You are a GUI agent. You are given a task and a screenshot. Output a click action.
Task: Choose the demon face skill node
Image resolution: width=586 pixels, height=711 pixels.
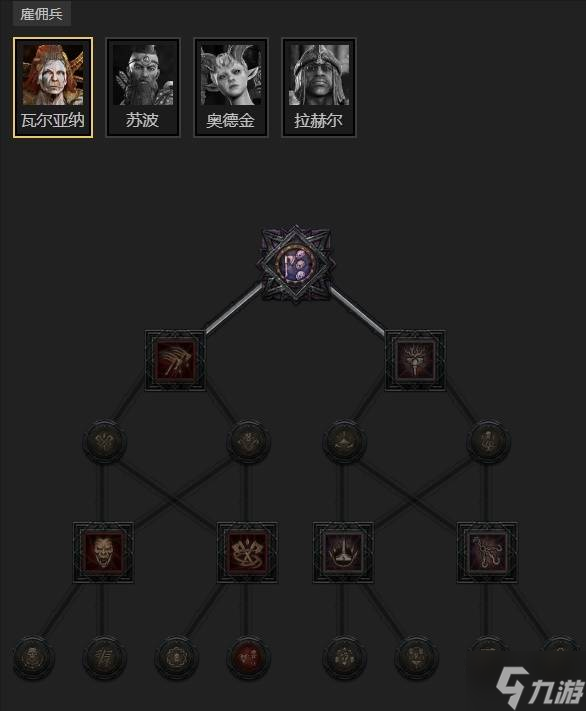pos(103,552)
